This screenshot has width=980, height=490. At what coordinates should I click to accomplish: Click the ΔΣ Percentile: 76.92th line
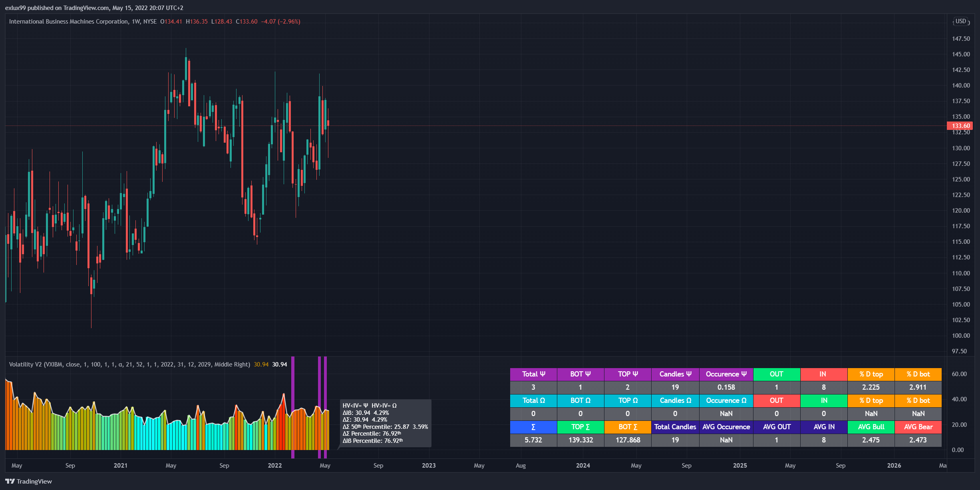tap(372, 434)
